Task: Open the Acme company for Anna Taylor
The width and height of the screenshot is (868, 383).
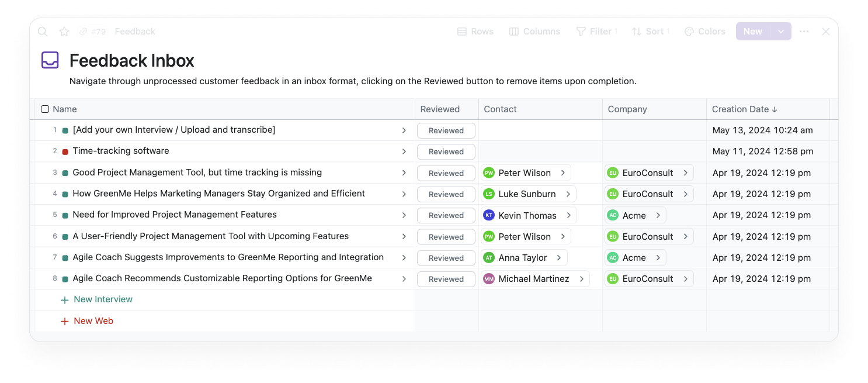Action: [x=636, y=258]
